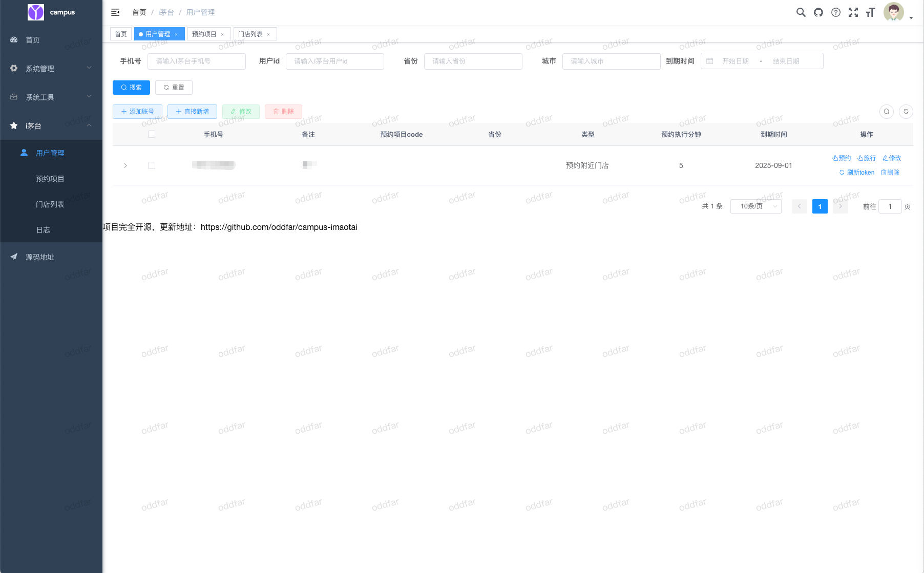Click the red 删除 toolbar button
924x573 pixels.
[283, 112]
